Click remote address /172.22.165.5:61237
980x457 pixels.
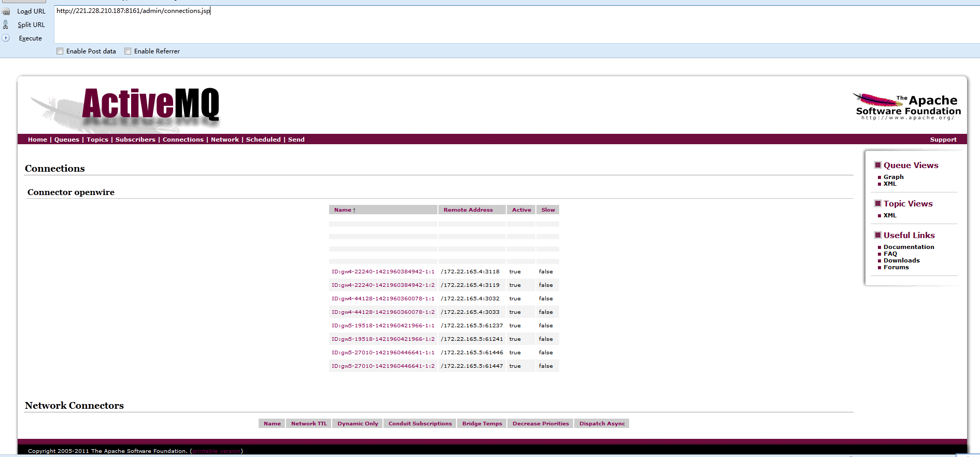[x=472, y=326]
